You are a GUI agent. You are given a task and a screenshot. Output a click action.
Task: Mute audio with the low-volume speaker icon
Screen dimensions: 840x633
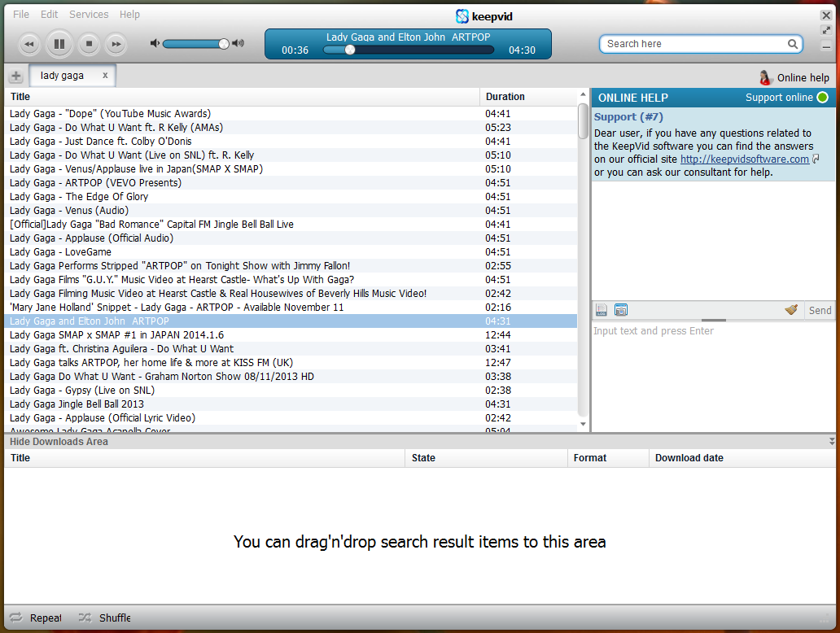pos(155,43)
